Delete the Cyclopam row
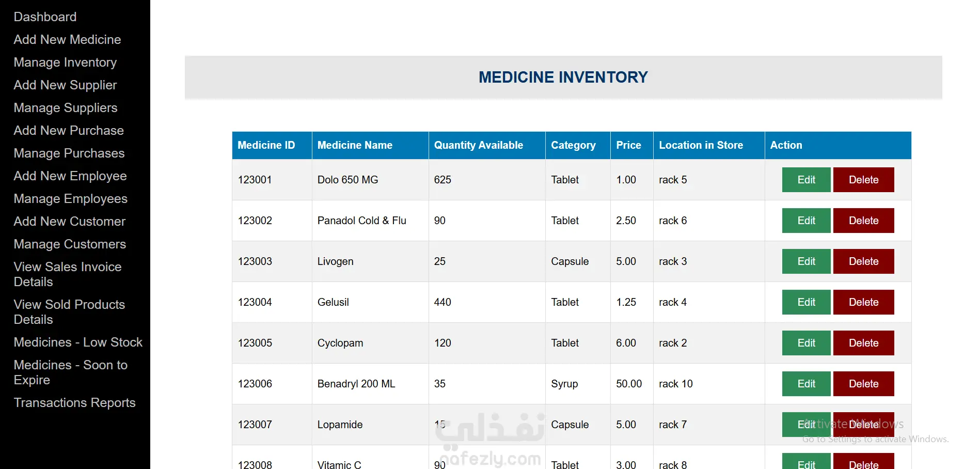This screenshot has width=980, height=469. [863, 343]
